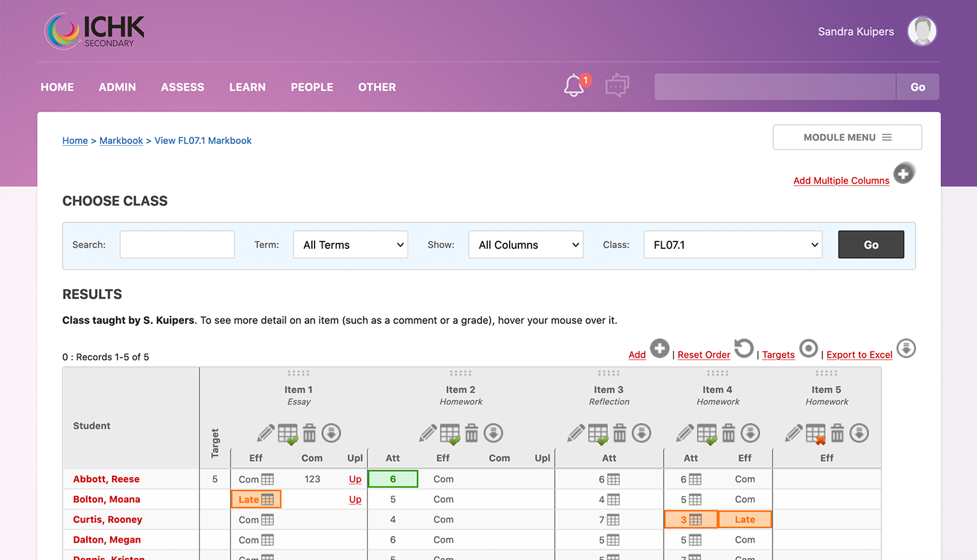Click the Markbook breadcrumb link
The width and height of the screenshot is (977, 560).
(x=121, y=141)
